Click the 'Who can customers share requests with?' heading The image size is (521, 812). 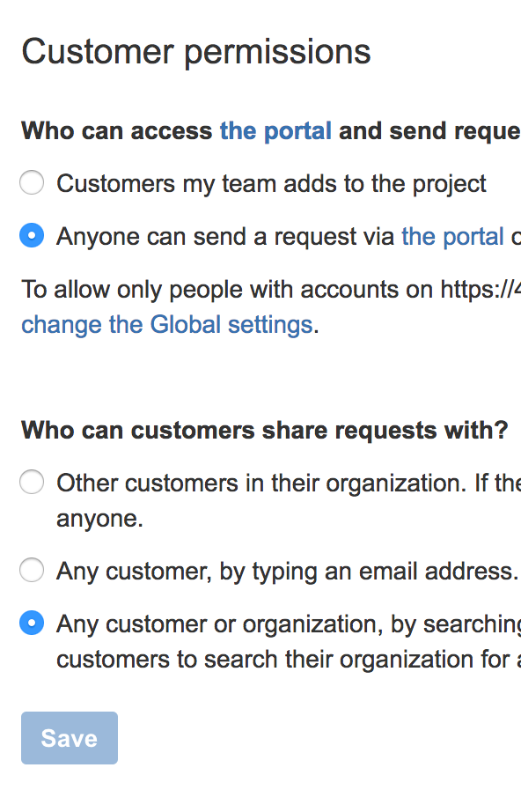pos(264,431)
